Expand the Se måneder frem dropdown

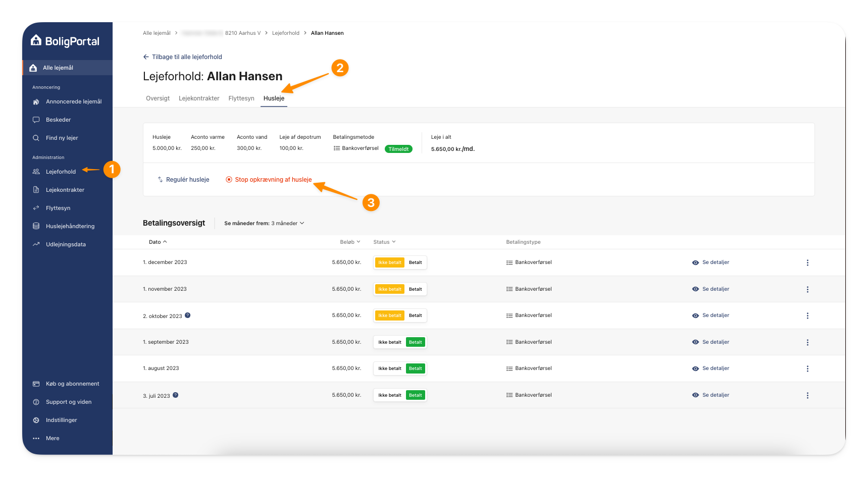click(287, 223)
